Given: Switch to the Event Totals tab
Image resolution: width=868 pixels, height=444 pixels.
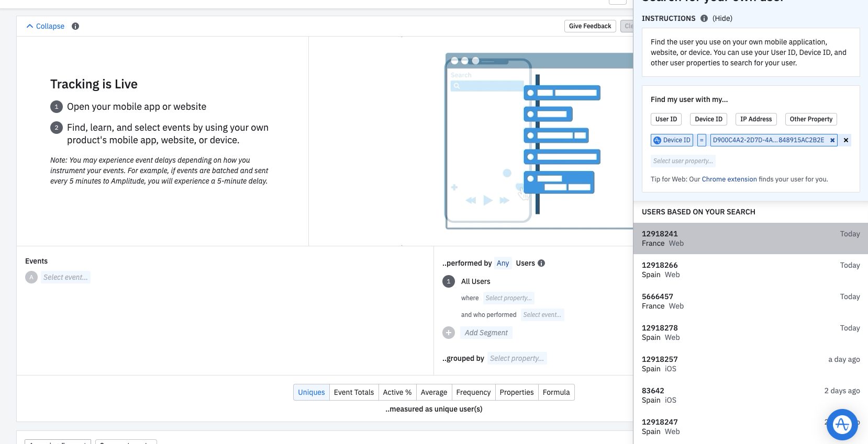Looking at the screenshot, I should coord(354,392).
